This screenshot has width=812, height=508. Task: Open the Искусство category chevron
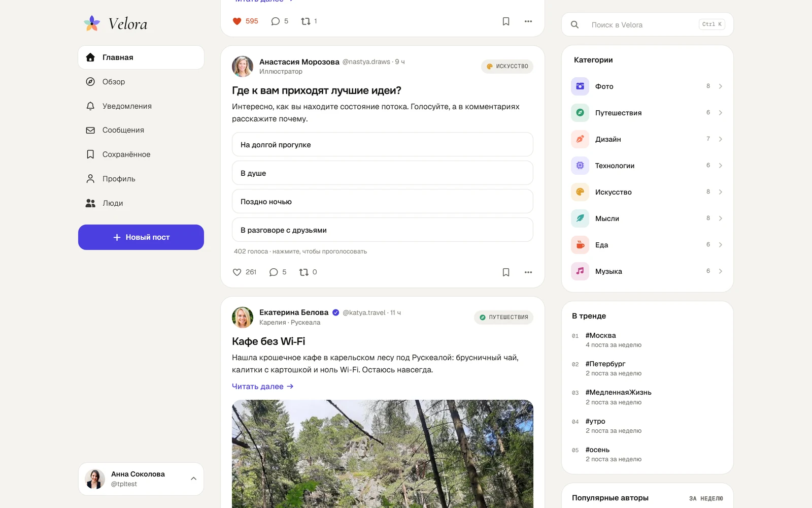[720, 192]
